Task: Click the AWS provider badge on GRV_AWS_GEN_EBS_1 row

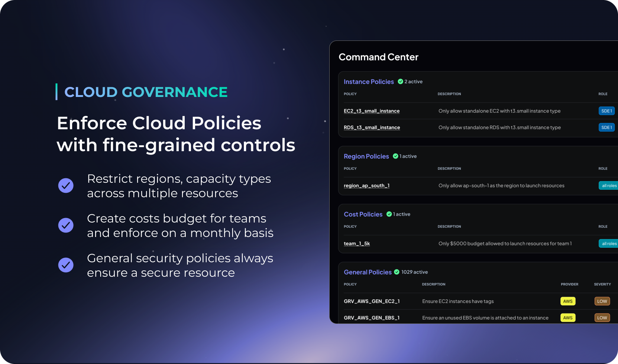Action: [568, 318]
